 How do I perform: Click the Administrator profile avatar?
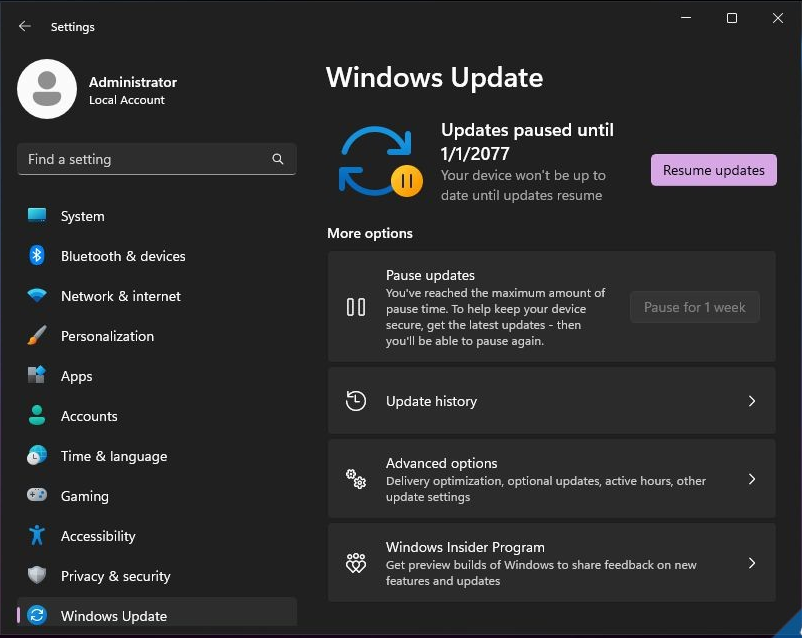point(47,89)
